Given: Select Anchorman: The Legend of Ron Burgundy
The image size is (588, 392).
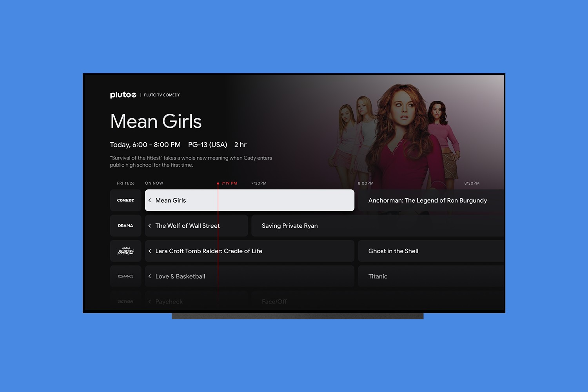Looking at the screenshot, I should pos(430,200).
